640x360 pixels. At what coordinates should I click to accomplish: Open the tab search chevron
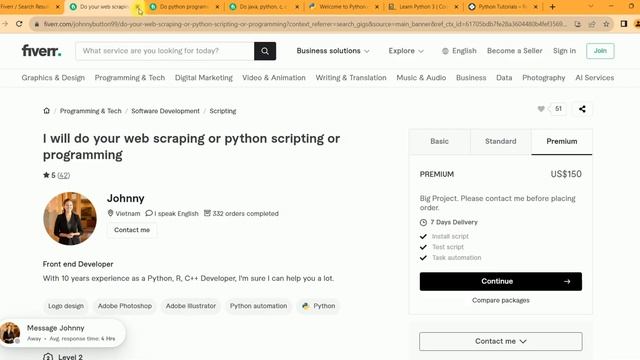click(x=591, y=7)
